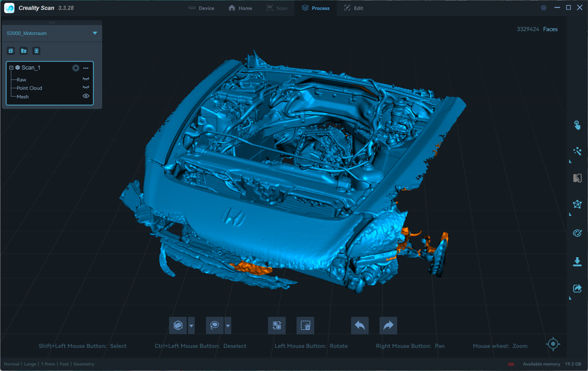Hide the Mesh layer
The width and height of the screenshot is (588, 371).
click(x=86, y=96)
